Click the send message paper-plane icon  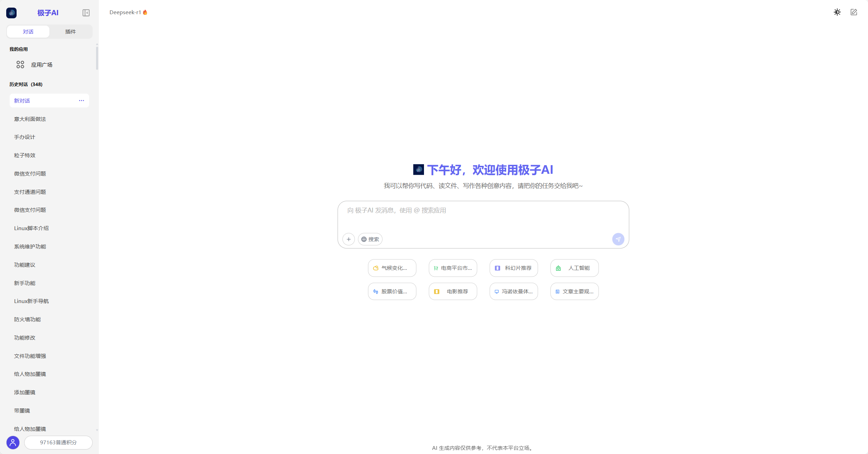pos(618,239)
